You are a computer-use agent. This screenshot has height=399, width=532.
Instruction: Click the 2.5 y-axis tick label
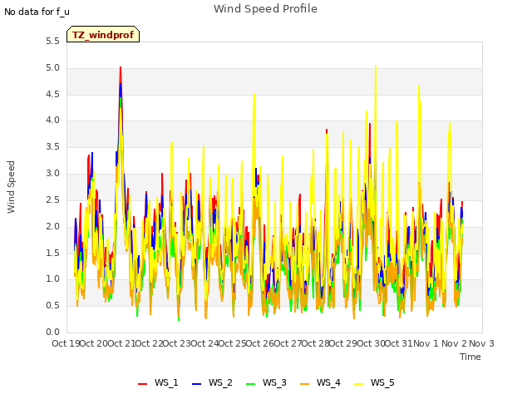click(52, 199)
